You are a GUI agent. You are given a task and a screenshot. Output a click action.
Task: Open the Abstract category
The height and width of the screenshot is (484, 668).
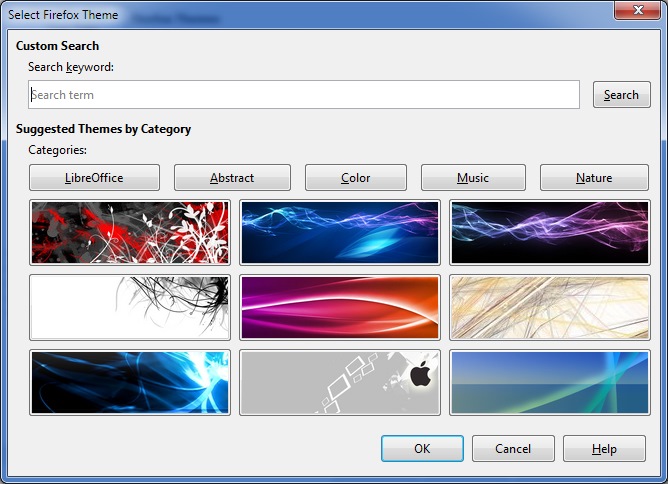(232, 178)
